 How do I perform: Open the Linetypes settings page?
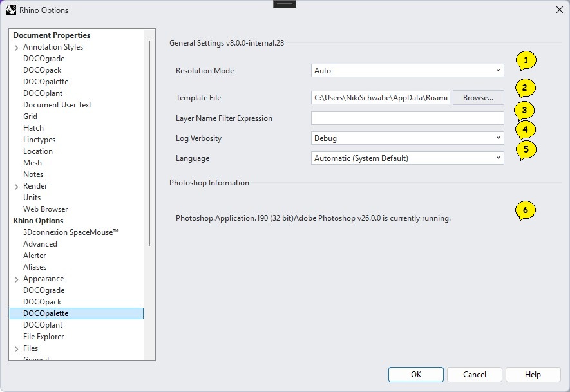[39, 140]
